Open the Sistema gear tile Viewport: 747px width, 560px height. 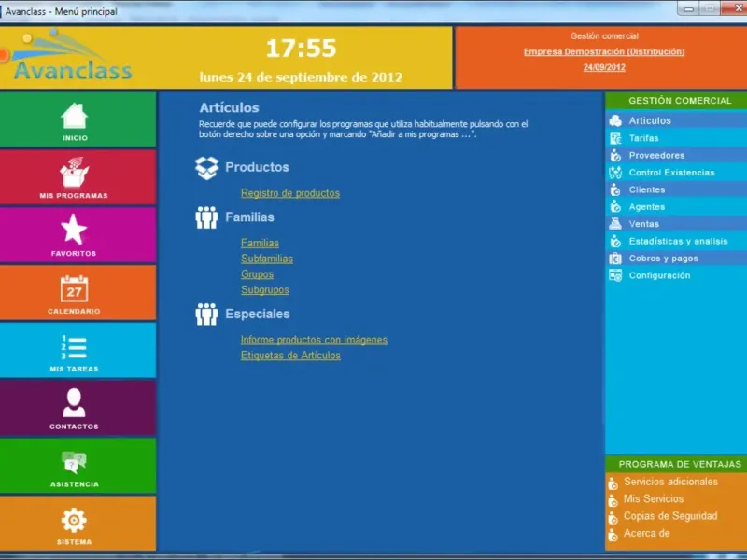tap(78, 524)
